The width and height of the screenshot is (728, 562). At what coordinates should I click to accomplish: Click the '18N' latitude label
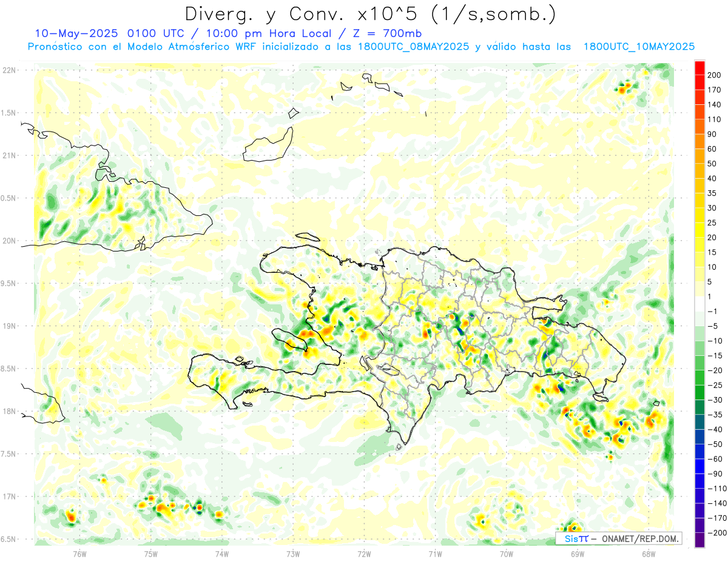pos(9,411)
